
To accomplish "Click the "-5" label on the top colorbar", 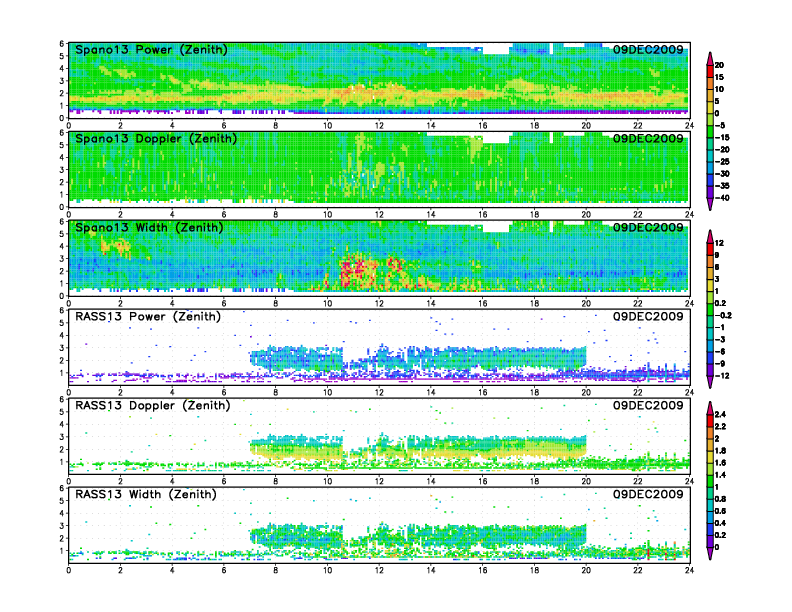I will pyautogui.click(x=720, y=125).
